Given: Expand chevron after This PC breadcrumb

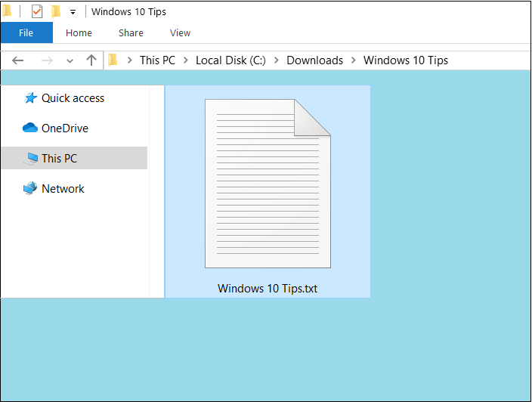Looking at the screenshot, I should [x=186, y=60].
